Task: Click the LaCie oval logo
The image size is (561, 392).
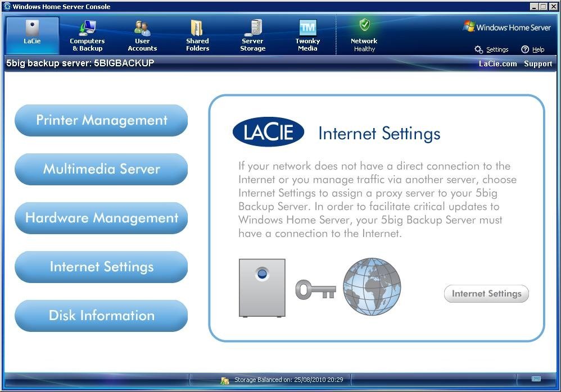Action: [268, 132]
